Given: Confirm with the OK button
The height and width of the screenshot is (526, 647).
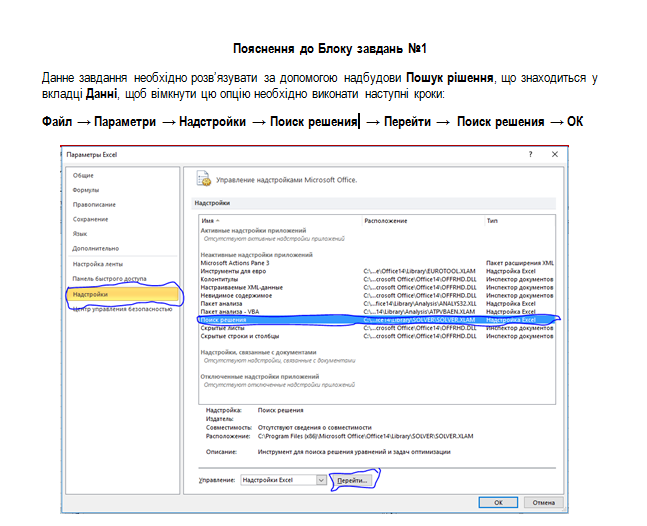Looking at the screenshot, I should coord(496,502).
